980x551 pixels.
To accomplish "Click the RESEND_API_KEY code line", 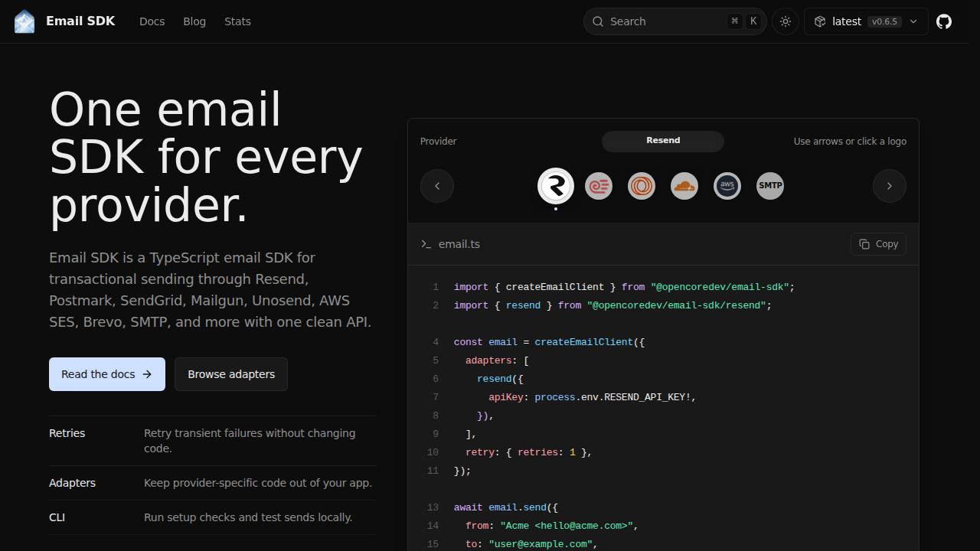I will tap(592, 397).
